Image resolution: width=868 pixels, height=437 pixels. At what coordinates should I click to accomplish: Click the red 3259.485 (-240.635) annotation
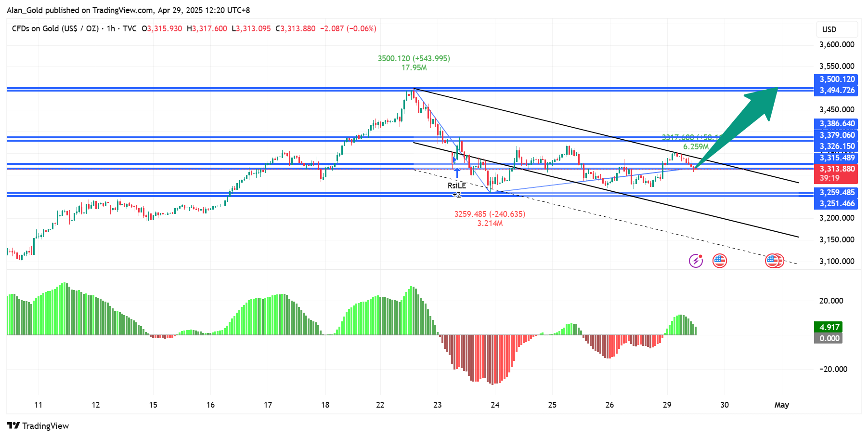[490, 214]
